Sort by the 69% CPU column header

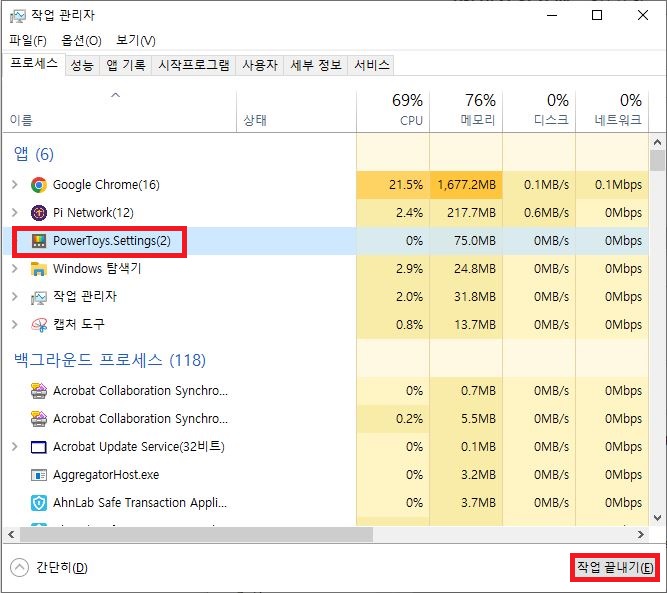point(393,111)
